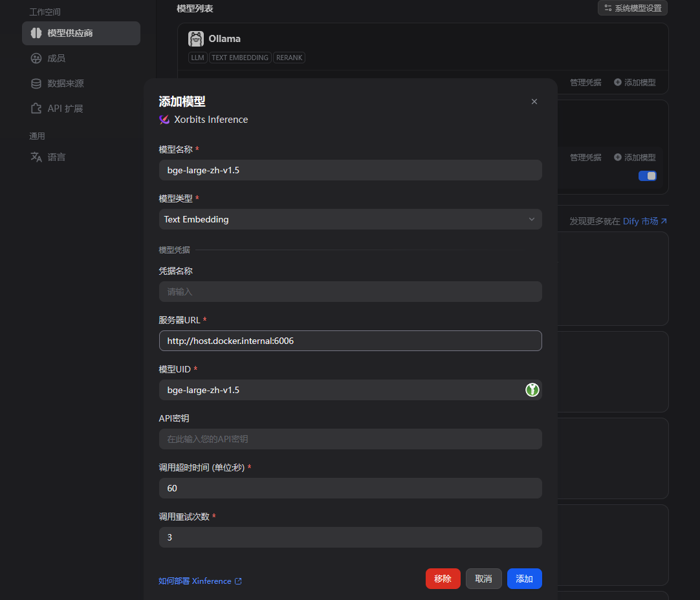
Task: Click the TEXT EMBEDDING tag on Ollama
Action: coord(240,58)
